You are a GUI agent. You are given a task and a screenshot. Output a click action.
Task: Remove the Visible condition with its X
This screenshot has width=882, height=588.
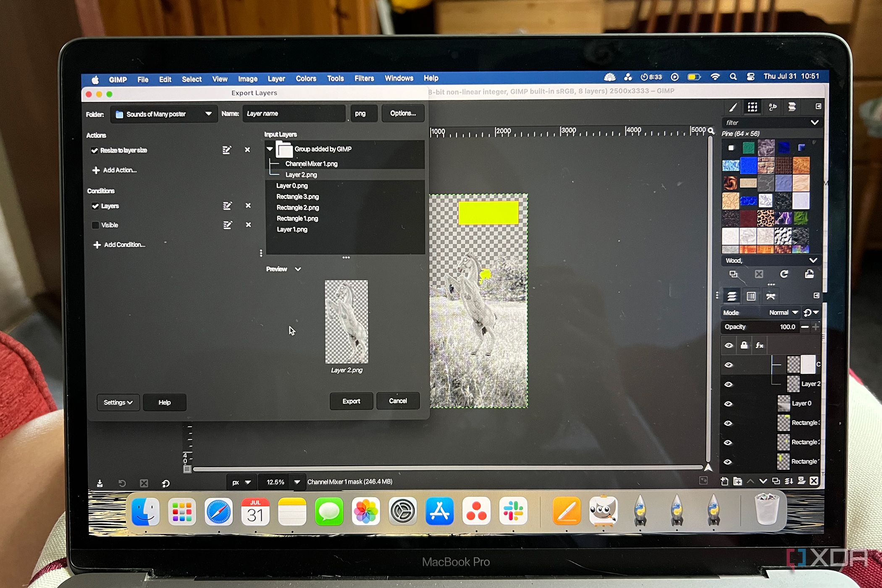(x=248, y=225)
